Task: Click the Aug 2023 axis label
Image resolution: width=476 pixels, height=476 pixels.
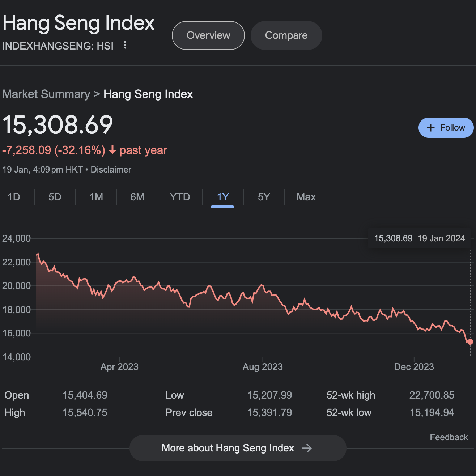Action: coord(263,367)
